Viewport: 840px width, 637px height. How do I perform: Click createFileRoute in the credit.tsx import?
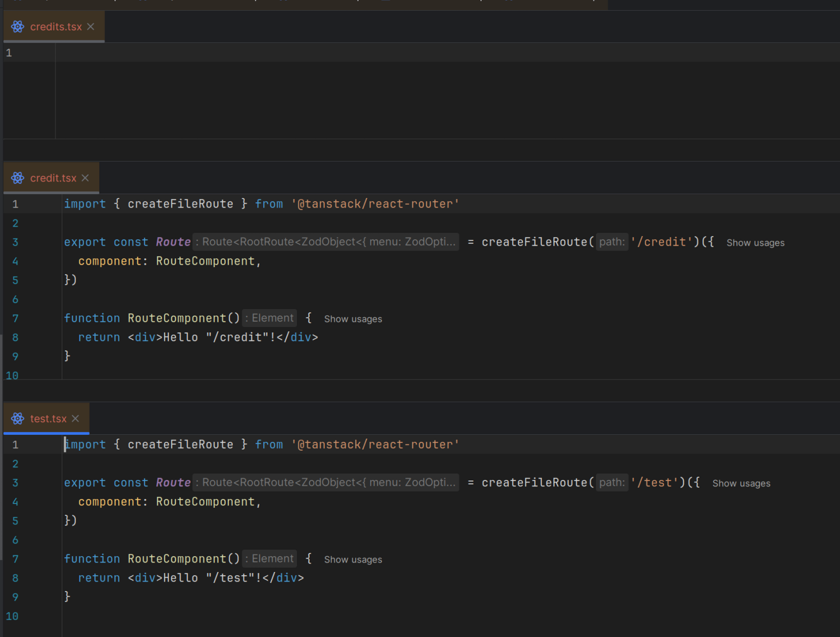[180, 204]
